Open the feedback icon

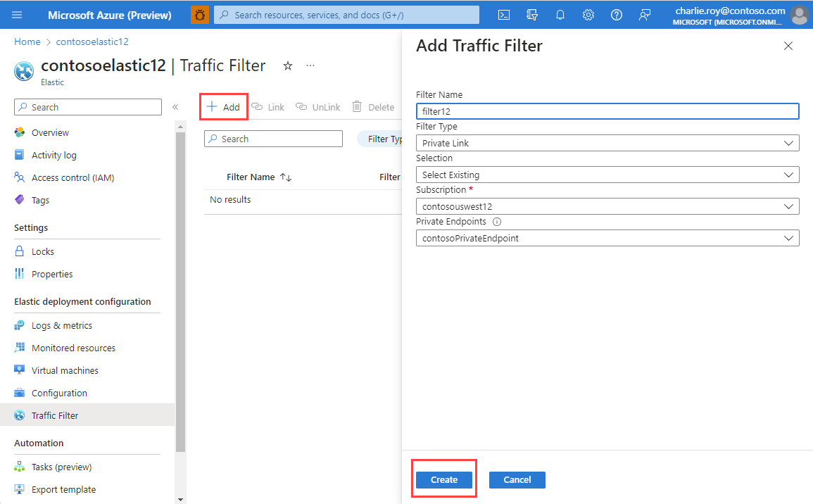click(645, 15)
